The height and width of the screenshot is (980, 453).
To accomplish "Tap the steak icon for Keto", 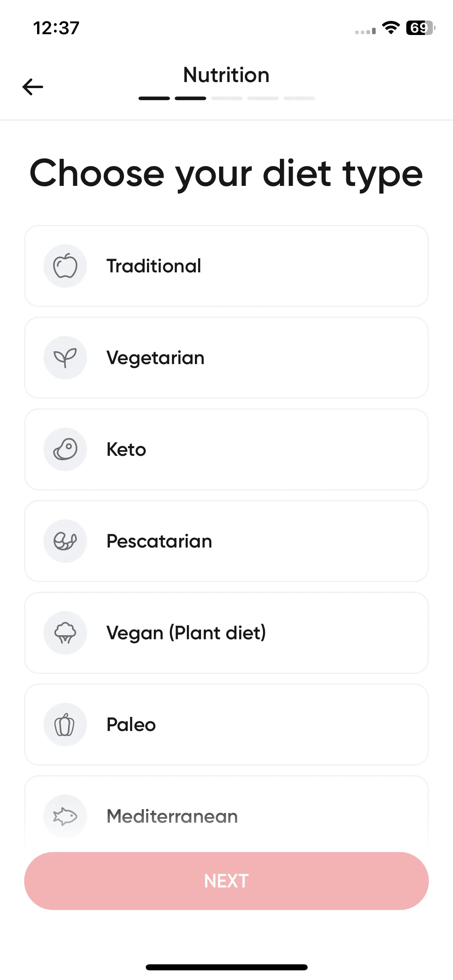I will (x=65, y=449).
